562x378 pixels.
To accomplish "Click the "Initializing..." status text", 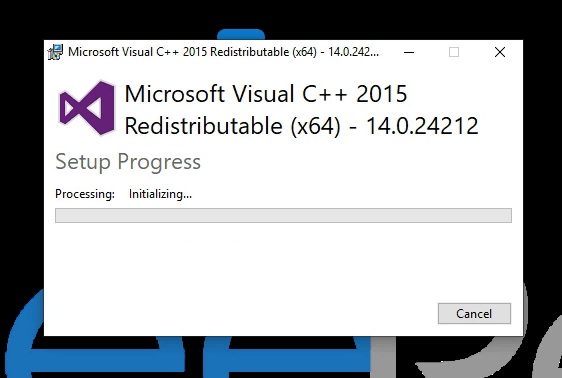I will pos(160,194).
